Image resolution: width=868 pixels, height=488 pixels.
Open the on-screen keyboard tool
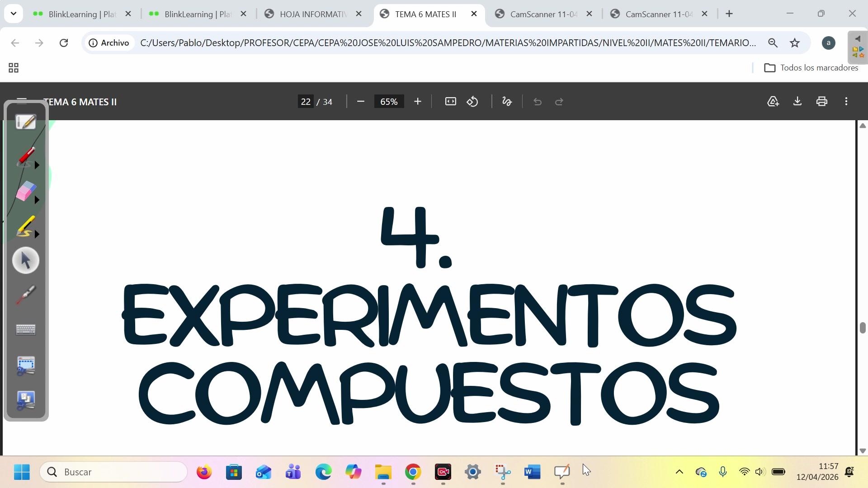26,330
